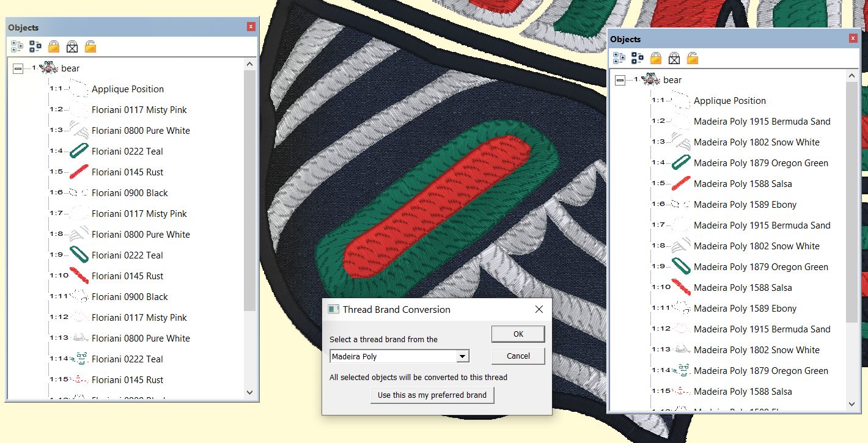Click scroll-up arrow in right Objects panel

coord(852,76)
